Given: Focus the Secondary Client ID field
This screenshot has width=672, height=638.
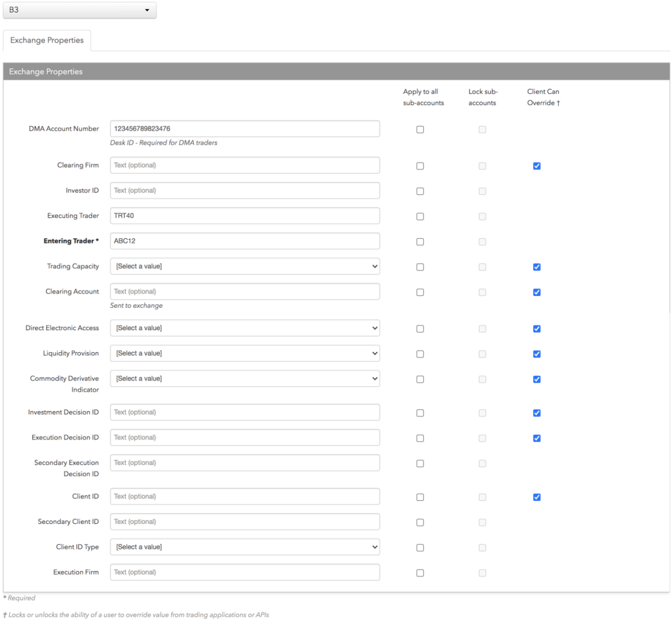Looking at the screenshot, I should 244,522.
